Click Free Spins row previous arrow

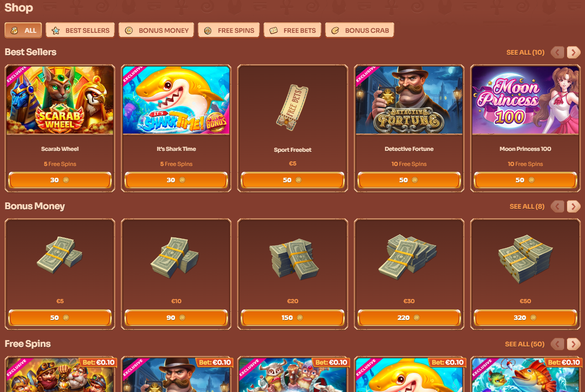(x=557, y=344)
